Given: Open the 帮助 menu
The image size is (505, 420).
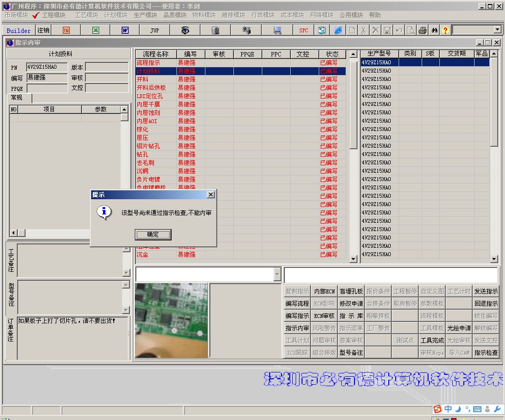Looking at the screenshot, I should (375, 15).
